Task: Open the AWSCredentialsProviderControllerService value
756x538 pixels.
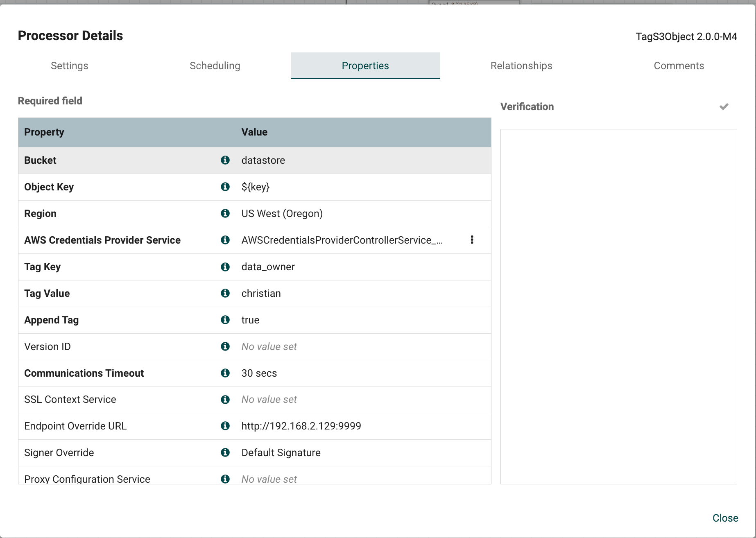Action: (x=342, y=240)
